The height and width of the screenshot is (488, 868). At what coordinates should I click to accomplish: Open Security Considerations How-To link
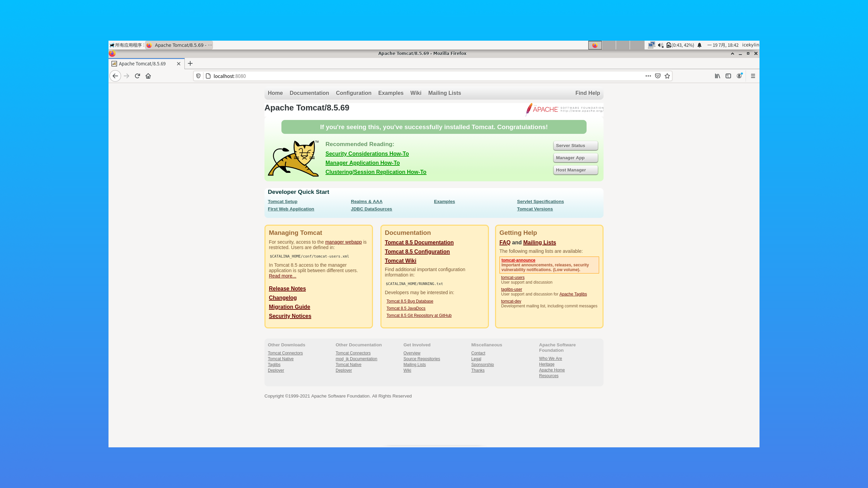tap(367, 154)
